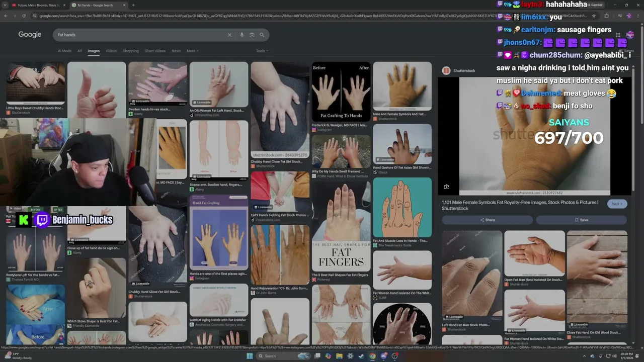Open Discord from the taskbar
Image resolution: width=644 pixels, height=362 pixels.
(x=384, y=356)
